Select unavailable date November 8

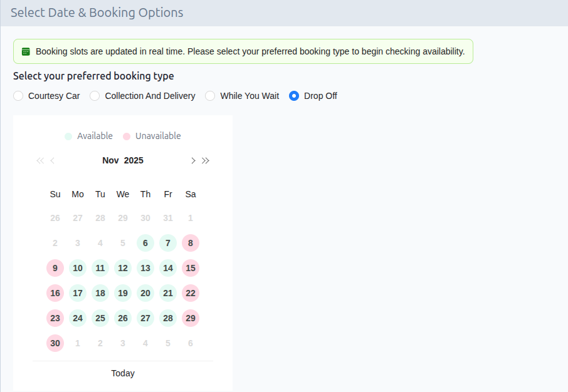pos(191,243)
